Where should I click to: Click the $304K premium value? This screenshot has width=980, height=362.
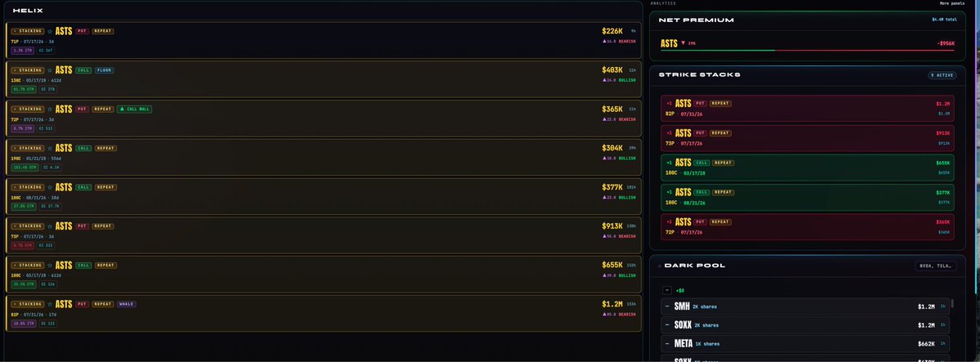point(613,148)
